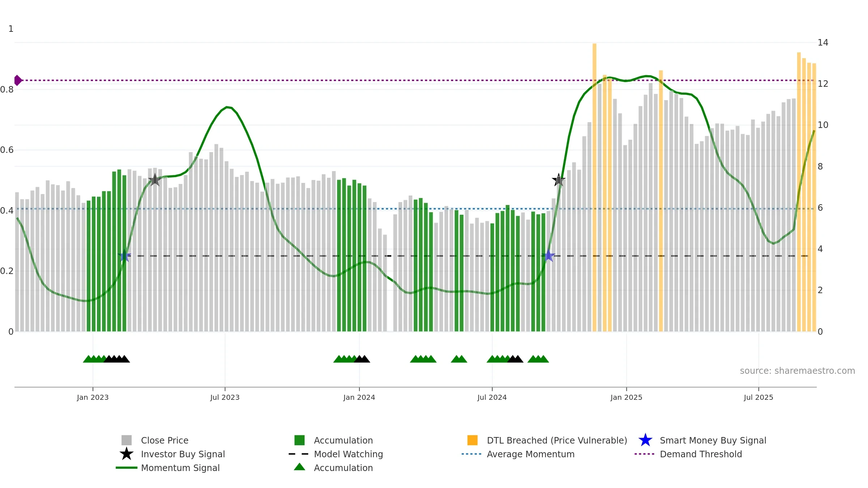This screenshot has width=868, height=488.
Task: Click the green Accumulation triangle legend icon
Action: (x=299, y=467)
